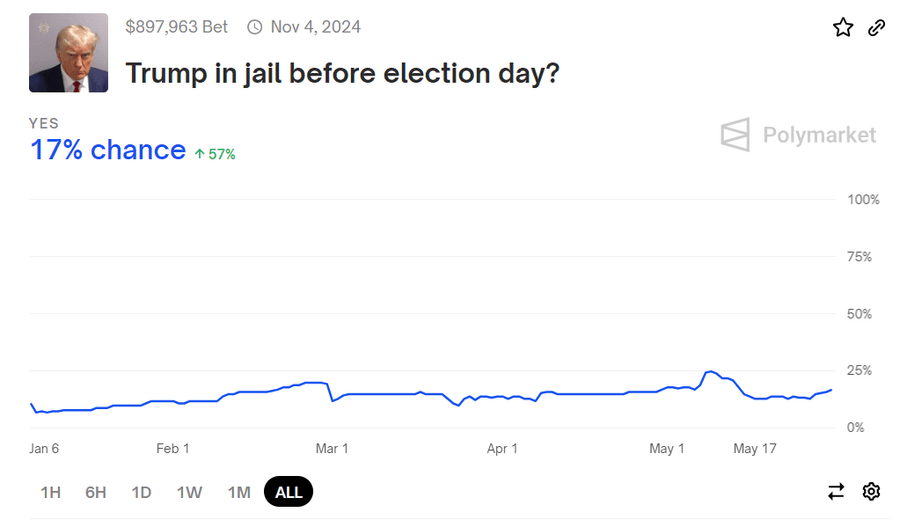This screenshot has height=520, width=900.
Task: Show the 1M chart range
Action: (x=238, y=492)
